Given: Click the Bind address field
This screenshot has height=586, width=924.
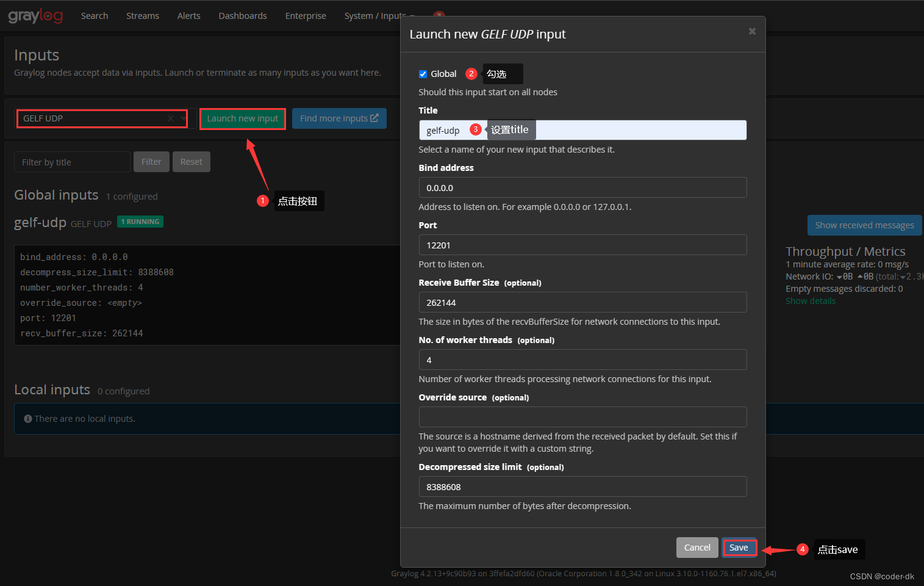Looking at the screenshot, I should pos(582,187).
